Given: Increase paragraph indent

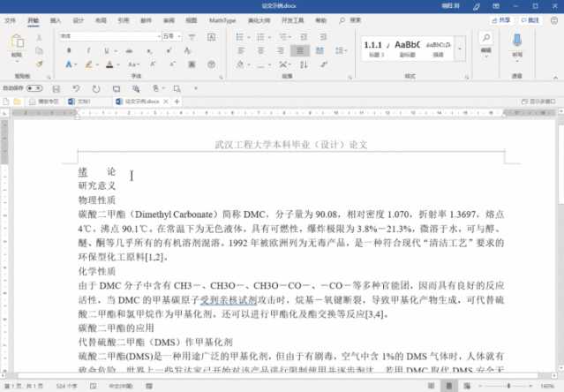Looking at the screenshot, I should [323, 37].
